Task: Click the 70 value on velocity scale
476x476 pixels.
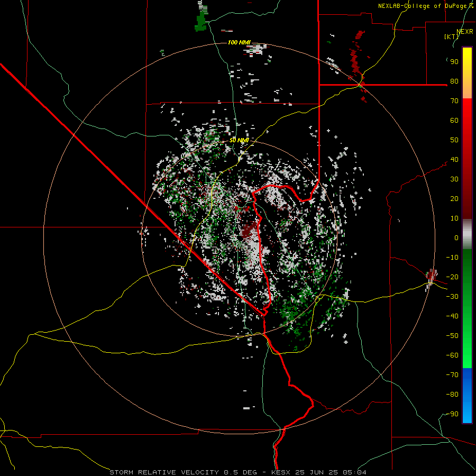Action: pos(454,101)
